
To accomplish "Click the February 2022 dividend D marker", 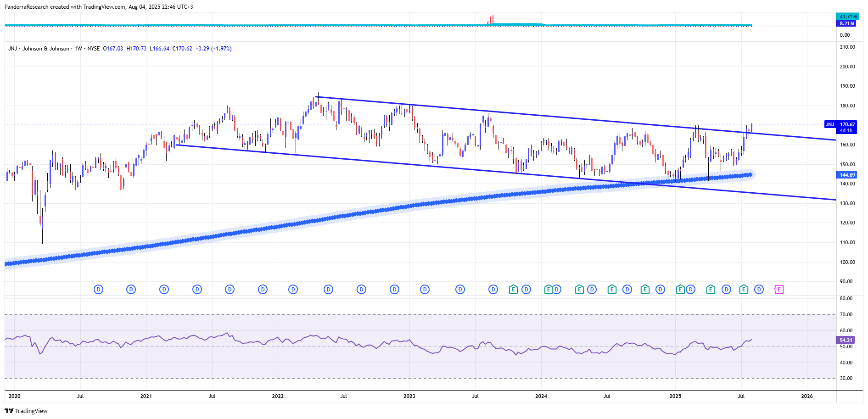I will click(x=293, y=290).
